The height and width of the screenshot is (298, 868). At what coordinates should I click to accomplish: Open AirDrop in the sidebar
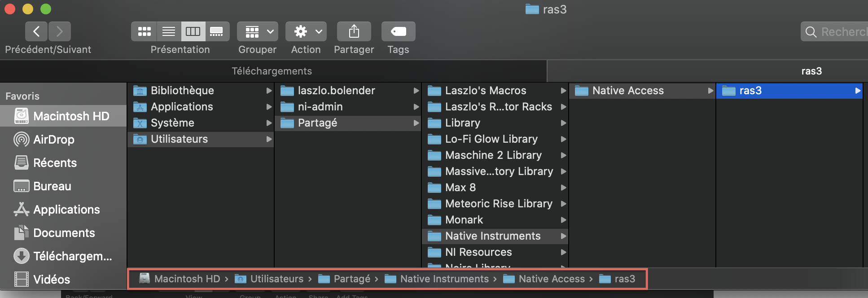(63, 140)
